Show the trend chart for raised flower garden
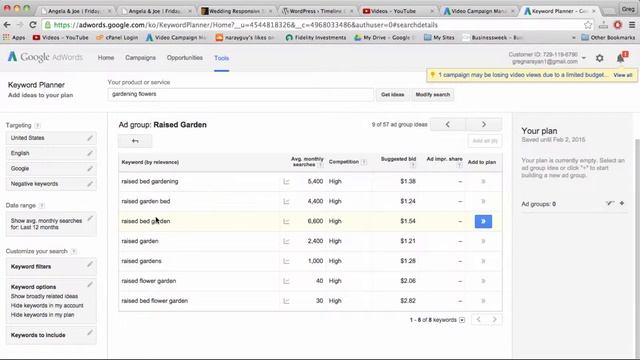 [286, 281]
